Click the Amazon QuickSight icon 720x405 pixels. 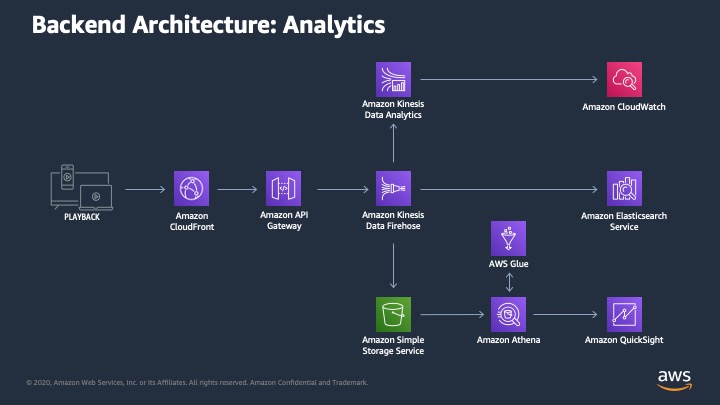point(624,315)
